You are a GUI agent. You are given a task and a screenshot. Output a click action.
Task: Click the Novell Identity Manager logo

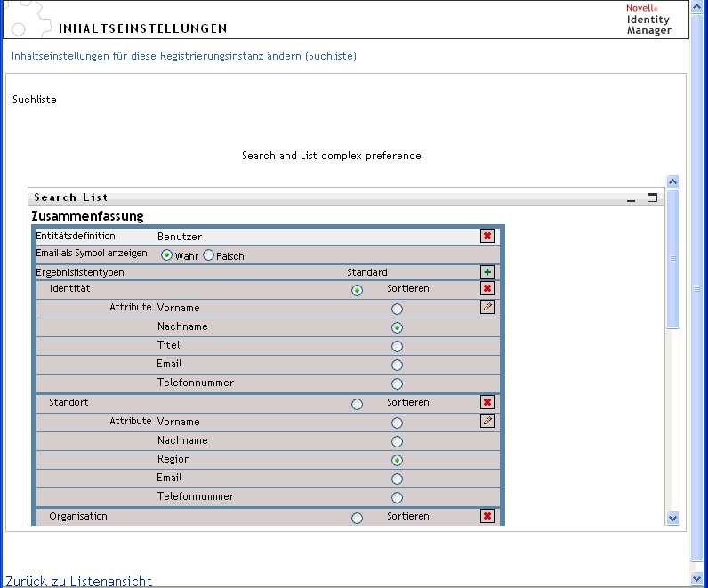pyautogui.click(x=648, y=20)
